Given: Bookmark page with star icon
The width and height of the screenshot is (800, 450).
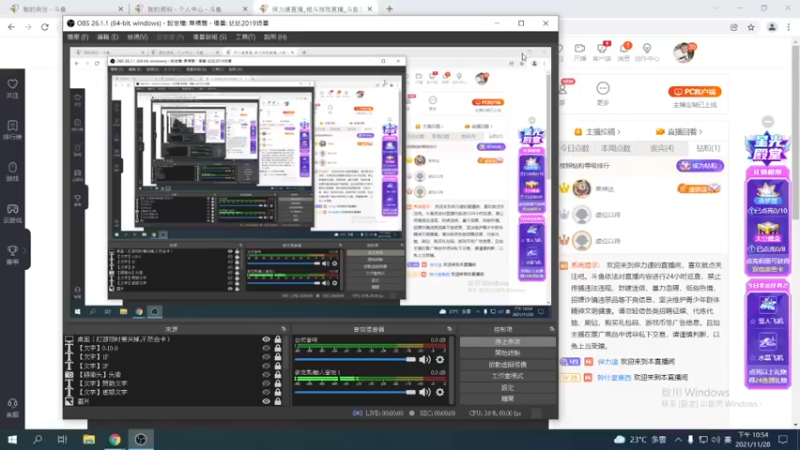Looking at the screenshot, I should tap(751, 28).
